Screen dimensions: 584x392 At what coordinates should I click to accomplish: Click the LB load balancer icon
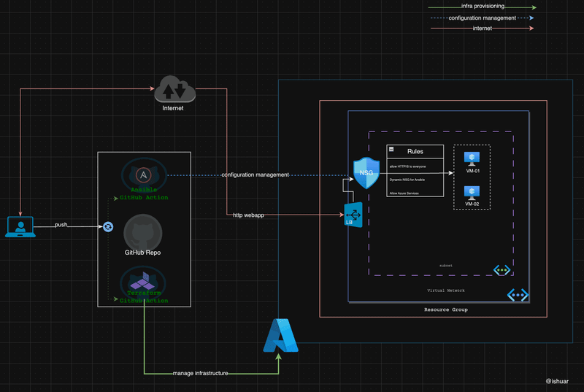353,215
